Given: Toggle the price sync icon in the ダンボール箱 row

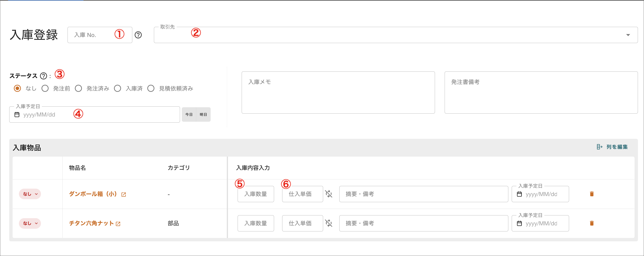Looking at the screenshot, I should pos(329,194).
